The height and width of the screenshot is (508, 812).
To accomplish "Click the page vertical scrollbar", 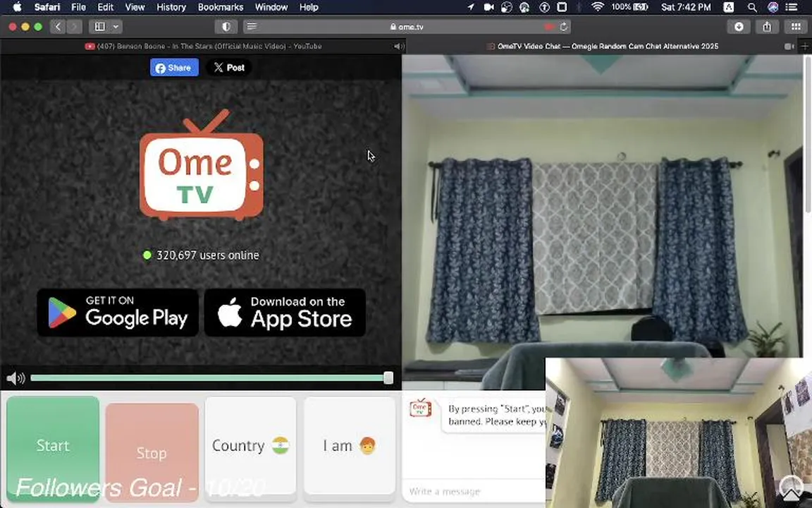I will [807, 135].
